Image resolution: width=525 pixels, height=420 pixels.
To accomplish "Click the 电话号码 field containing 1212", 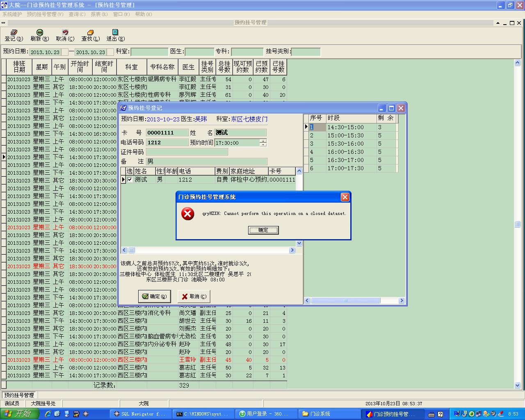I will click(167, 142).
